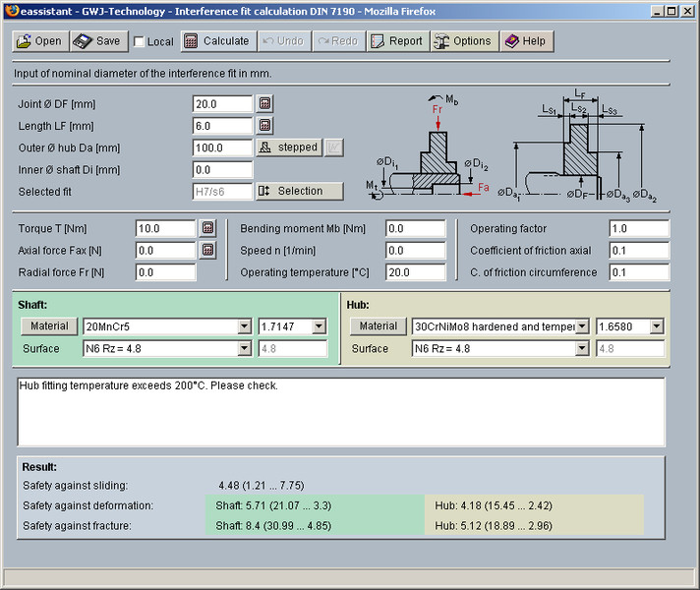
Task: Click calculator icon beside Length LF field
Action: (265, 125)
